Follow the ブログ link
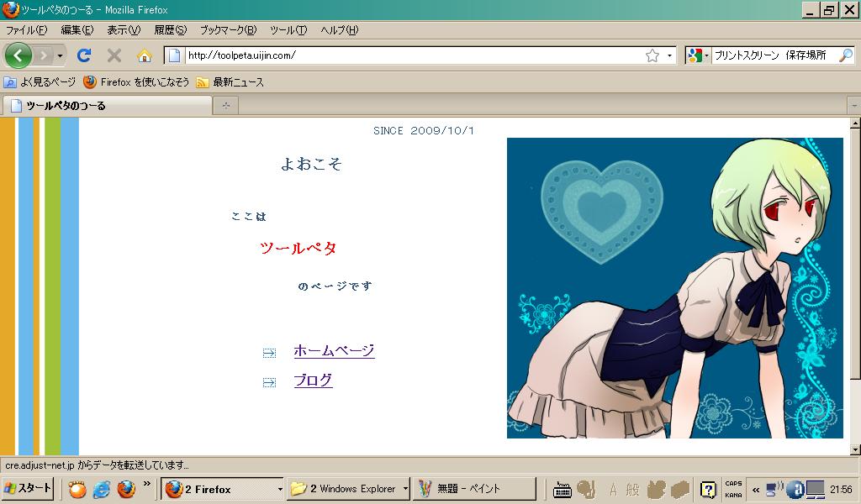Screen dimensions: 861x504 pos(313,380)
